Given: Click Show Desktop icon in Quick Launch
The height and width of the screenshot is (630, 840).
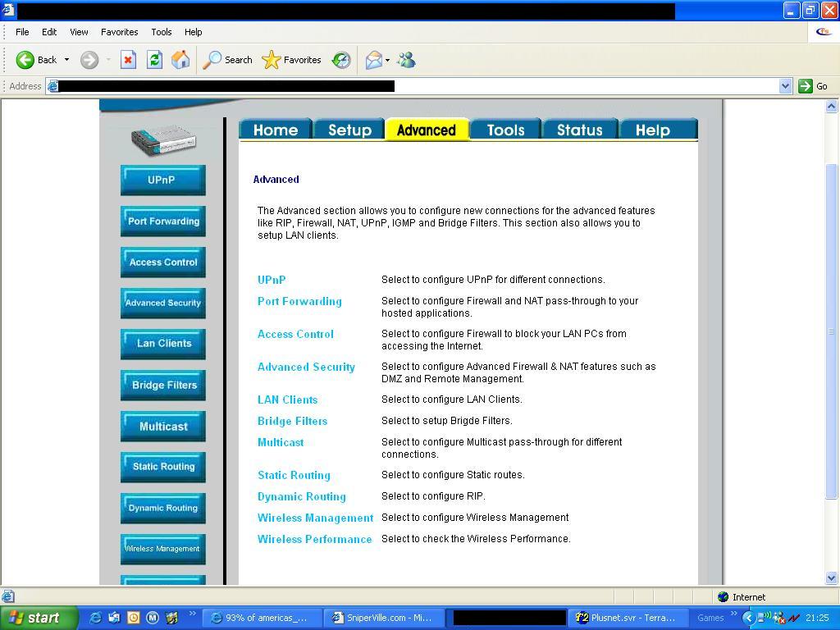Looking at the screenshot, I should coord(114,618).
